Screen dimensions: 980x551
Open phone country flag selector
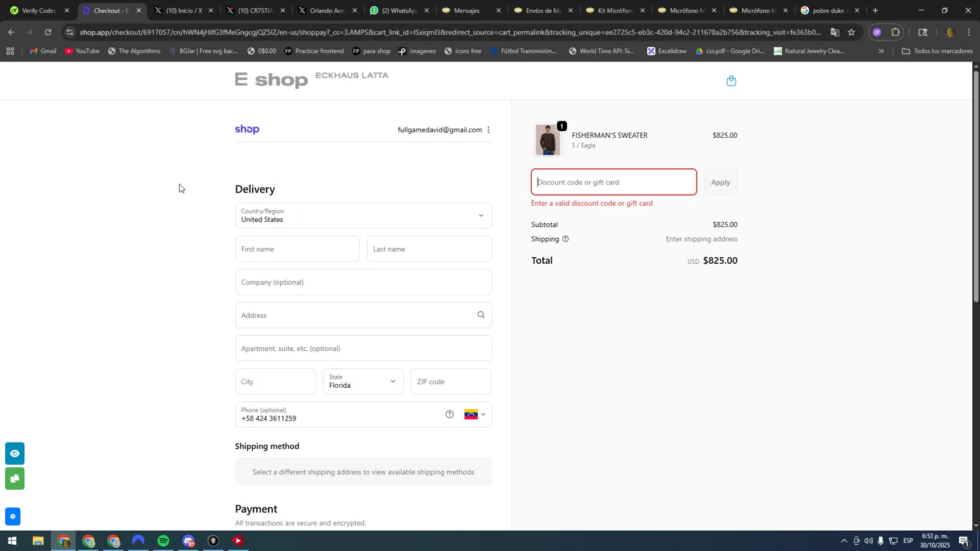[x=475, y=414]
